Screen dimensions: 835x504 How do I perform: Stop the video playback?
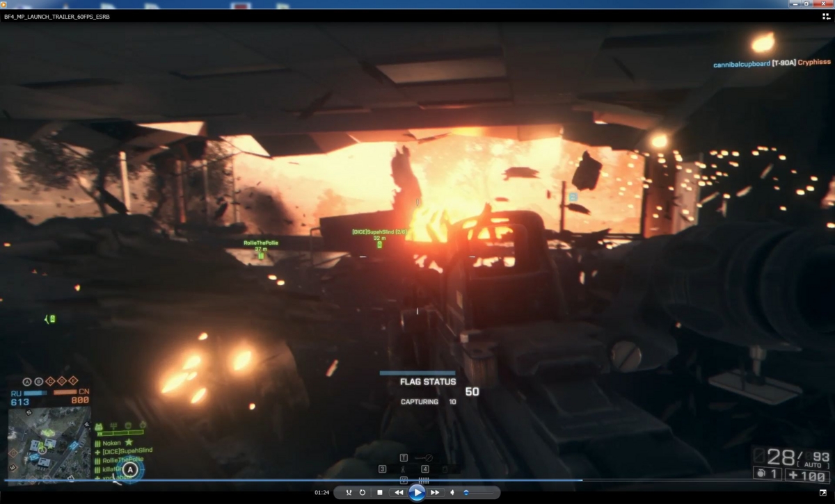[x=380, y=492]
